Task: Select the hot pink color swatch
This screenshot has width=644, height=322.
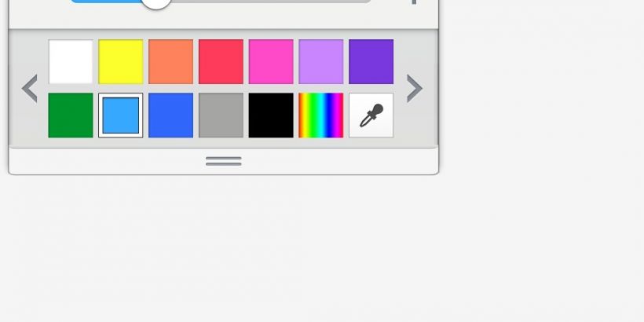Action: 271,61
